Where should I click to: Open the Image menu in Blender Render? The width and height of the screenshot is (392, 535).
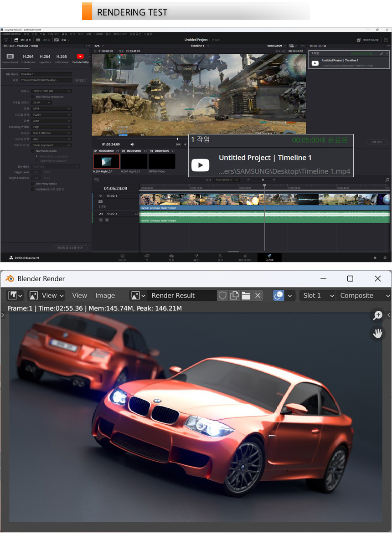(105, 296)
